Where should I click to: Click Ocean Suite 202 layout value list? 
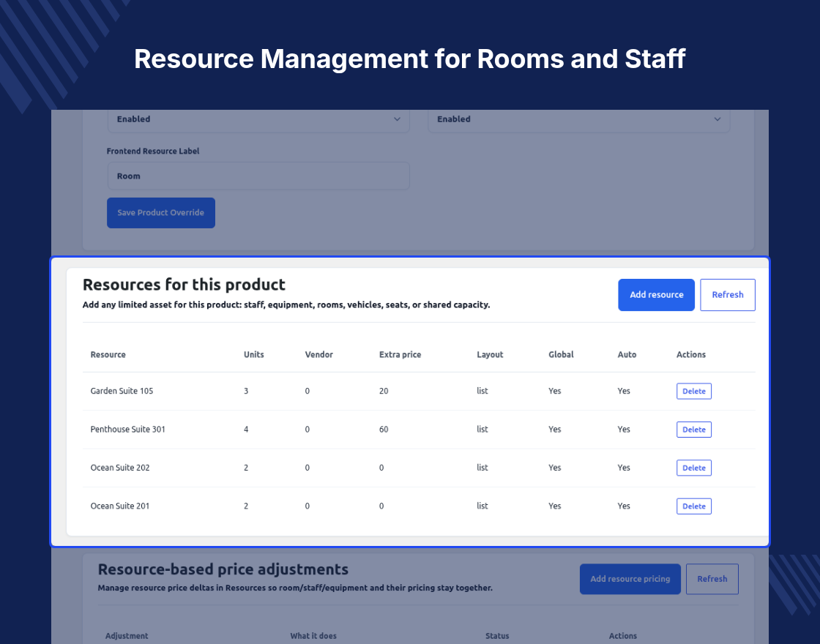(x=482, y=468)
